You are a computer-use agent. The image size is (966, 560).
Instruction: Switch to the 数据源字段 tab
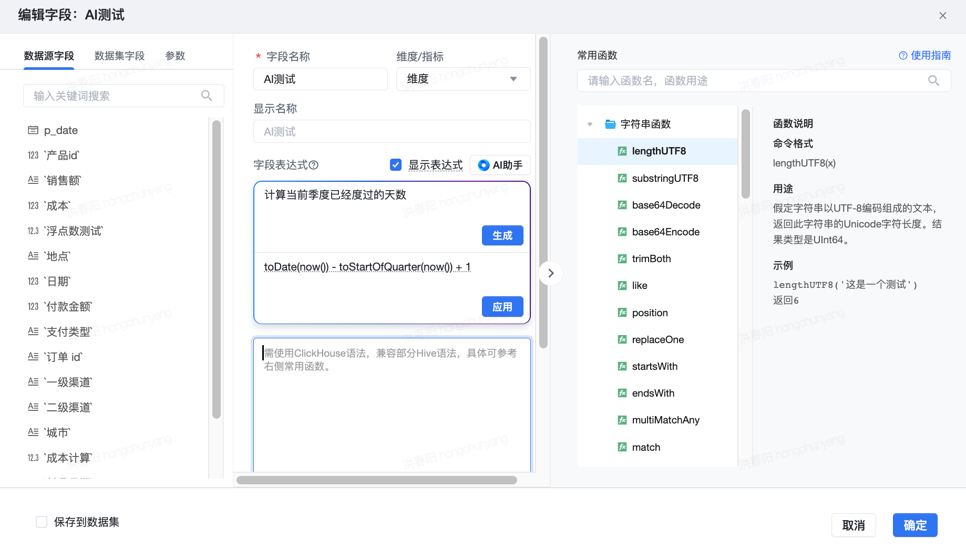click(49, 56)
